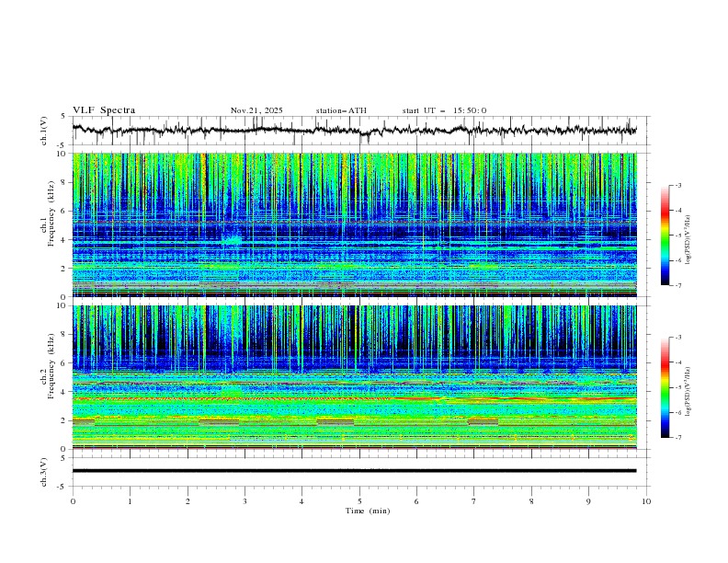Click the 0 minute tick label on time axis
728x563 pixels.
click(73, 501)
